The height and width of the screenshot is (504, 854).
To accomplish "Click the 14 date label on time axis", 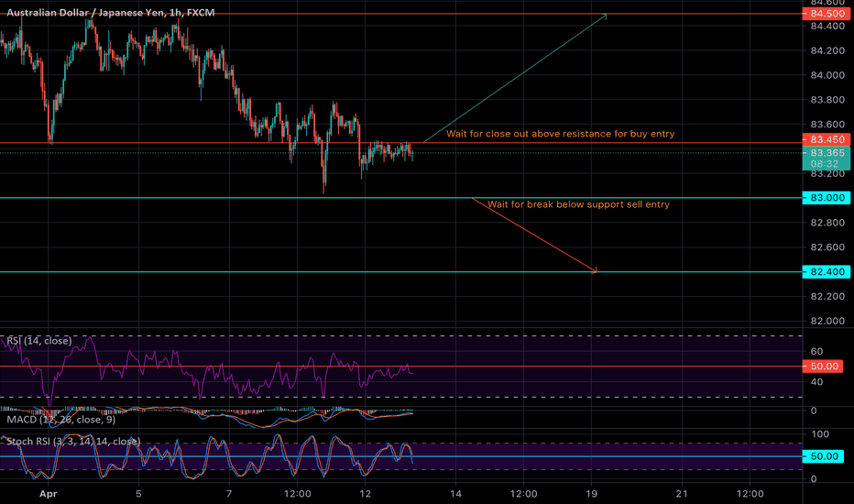I will [x=456, y=494].
